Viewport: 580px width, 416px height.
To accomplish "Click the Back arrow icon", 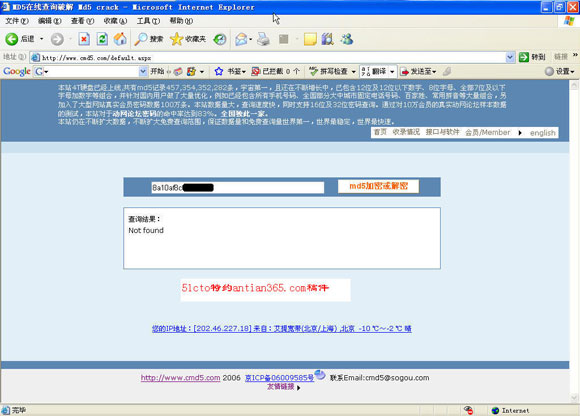I will (11, 39).
